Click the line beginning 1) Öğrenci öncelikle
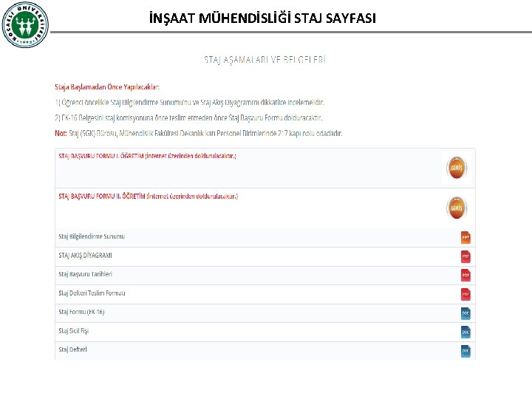 click(190, 102)
